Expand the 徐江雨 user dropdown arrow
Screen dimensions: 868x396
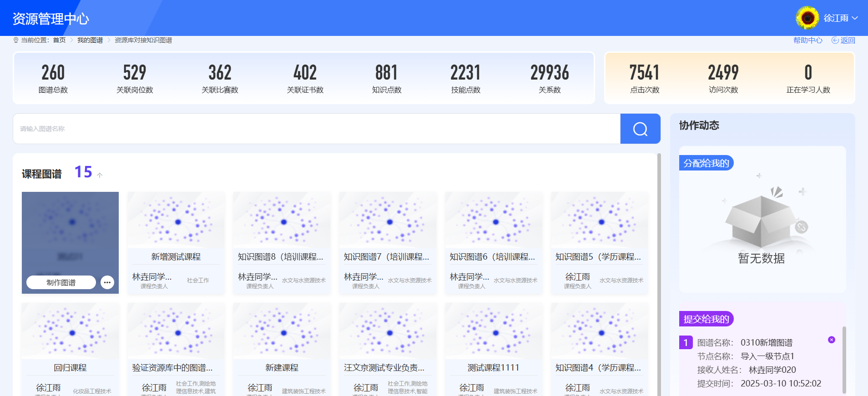coord(855,18)
